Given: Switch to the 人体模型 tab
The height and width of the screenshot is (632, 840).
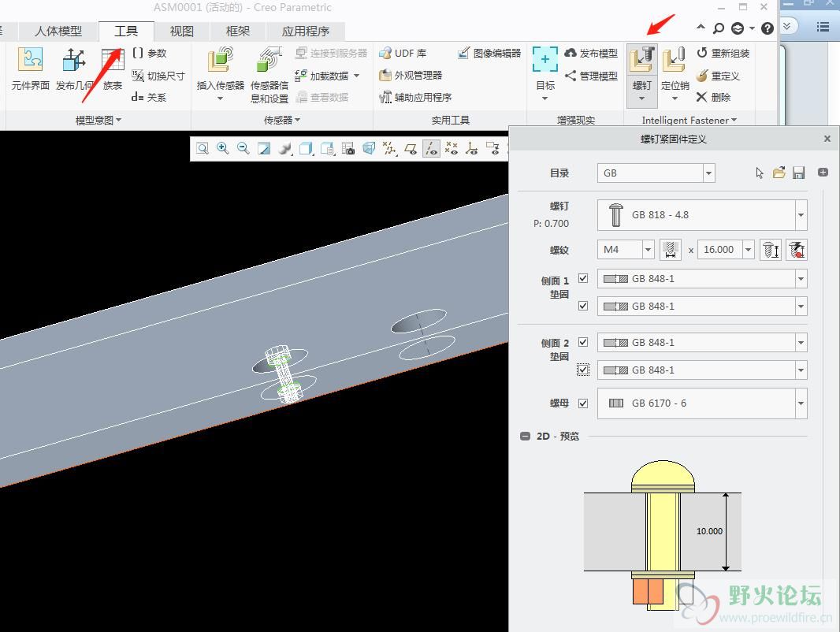Looking at the screenshot, I should [58, 31].
